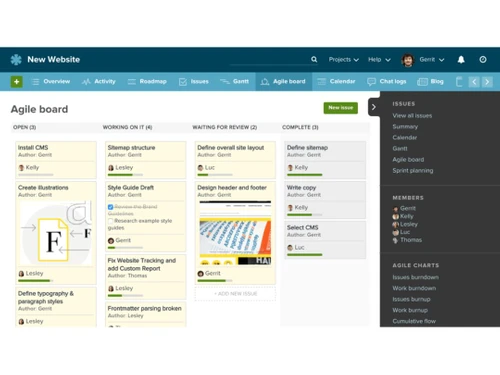Open the Projects dropdown
The image size is (500, 375).
[x=343, y=60]
